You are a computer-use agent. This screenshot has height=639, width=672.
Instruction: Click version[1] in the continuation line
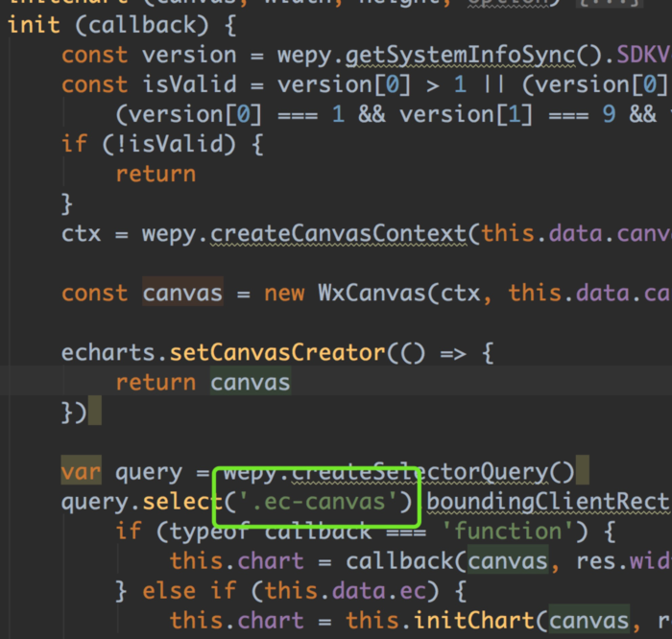[x=467, y=114]
